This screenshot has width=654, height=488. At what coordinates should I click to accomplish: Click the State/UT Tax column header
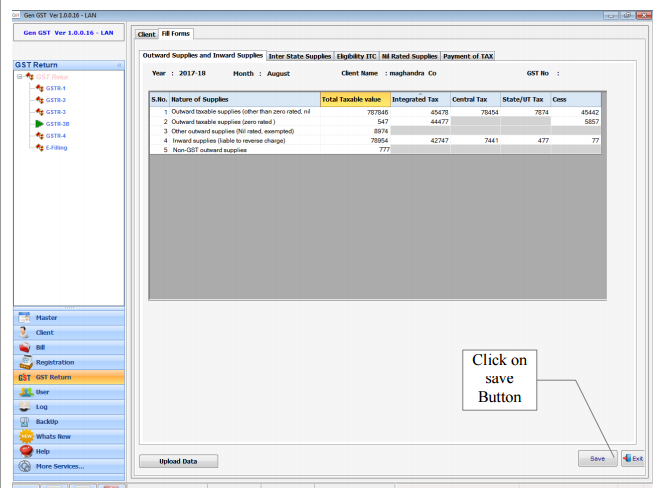click(x=525, y=99)
